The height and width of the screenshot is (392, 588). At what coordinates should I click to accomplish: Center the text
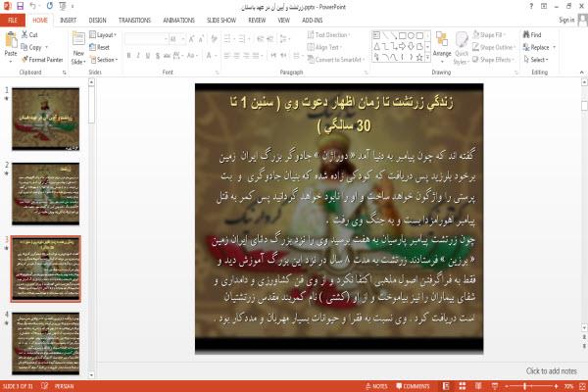tap(236, 56)
